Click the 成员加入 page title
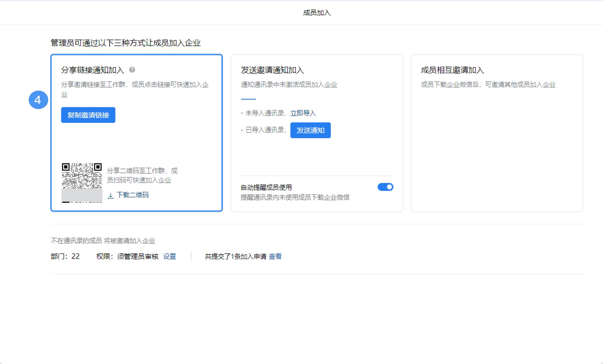This screenshot has width=603, height=364. (317, 13)
